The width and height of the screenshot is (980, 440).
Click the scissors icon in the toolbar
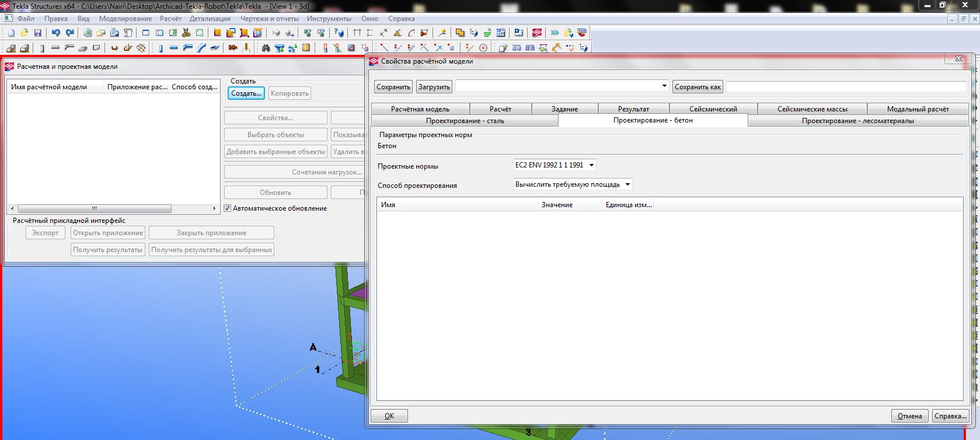click(186, 33)
